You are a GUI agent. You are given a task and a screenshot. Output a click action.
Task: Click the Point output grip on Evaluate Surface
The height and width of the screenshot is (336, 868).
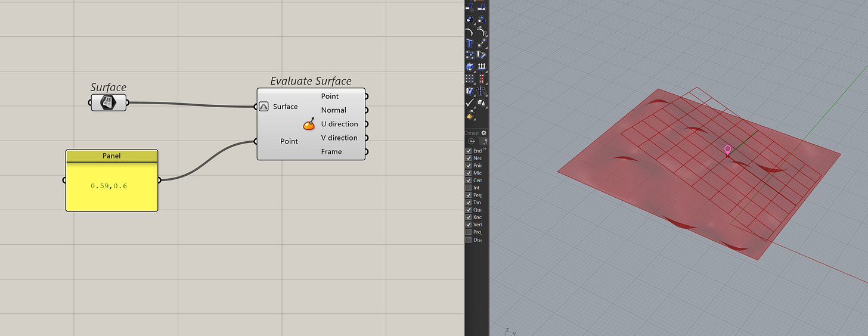tap(367, 96)
